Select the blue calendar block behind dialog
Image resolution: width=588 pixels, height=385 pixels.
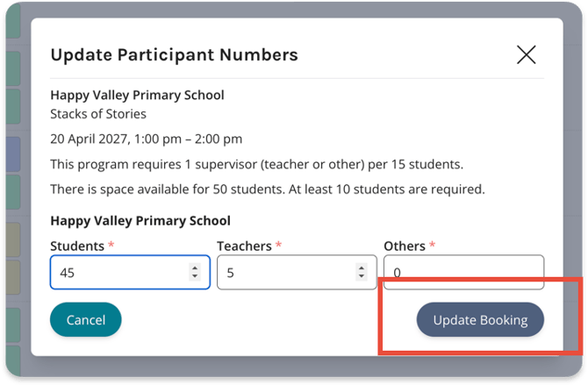[x=13, y=154]
